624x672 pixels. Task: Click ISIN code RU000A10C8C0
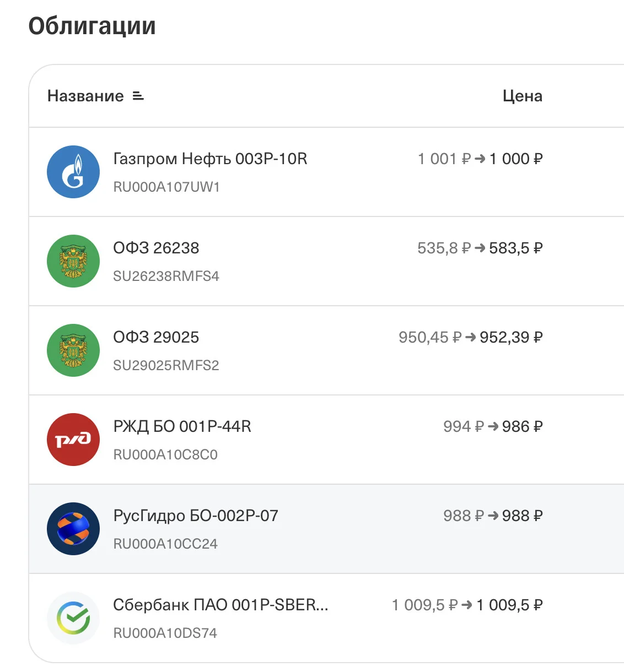coord(165,455)
